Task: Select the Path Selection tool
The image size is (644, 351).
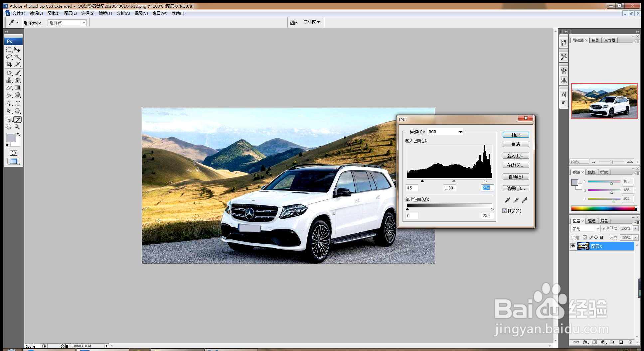Action: click(x=9, y=111)
